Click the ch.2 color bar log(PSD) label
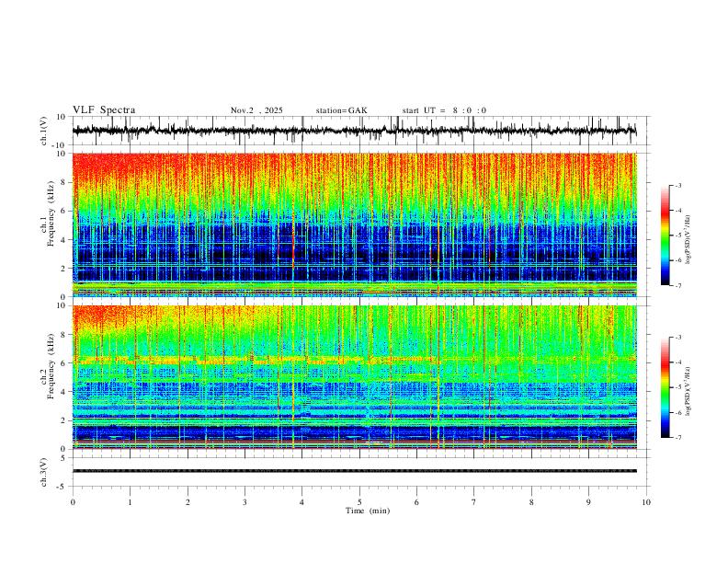Screen dimensions: 728x563 (x=688, y=392)
